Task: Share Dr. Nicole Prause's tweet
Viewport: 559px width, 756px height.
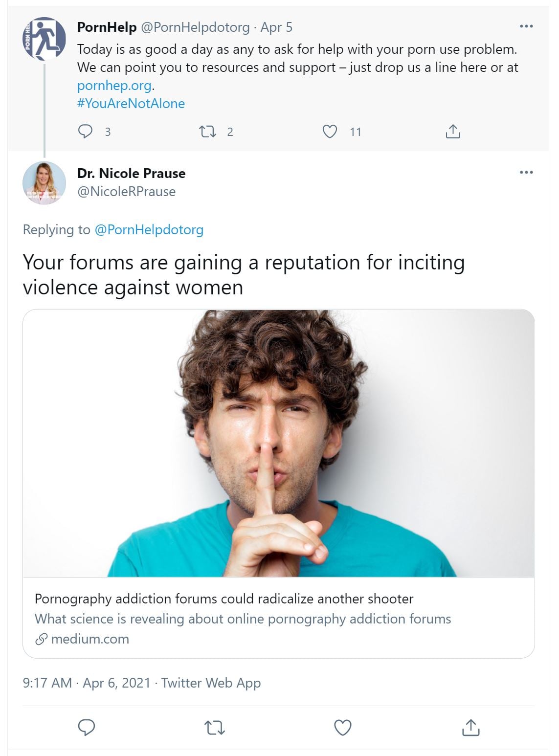Action: coord(470,728)
